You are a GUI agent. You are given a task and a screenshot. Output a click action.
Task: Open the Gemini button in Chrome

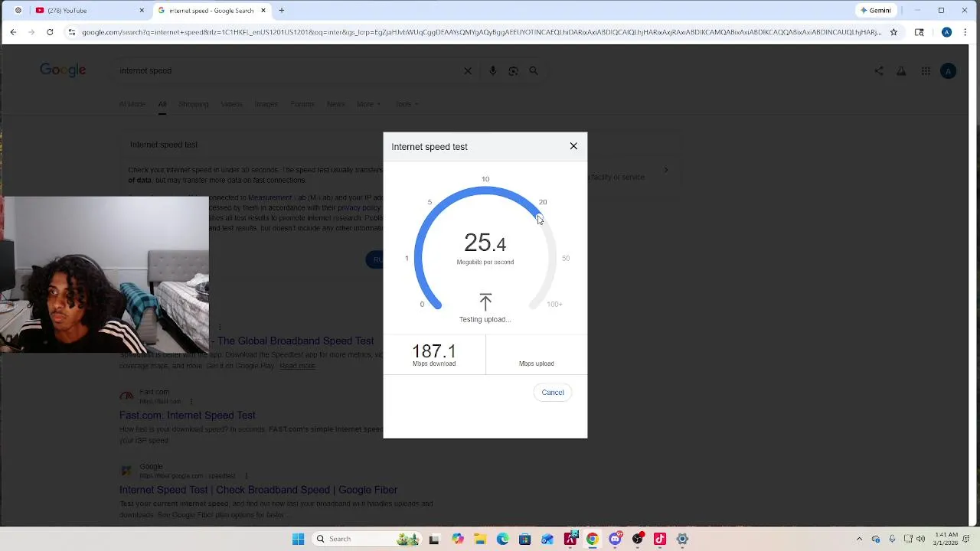pyautogui.click(x=876, y=11)
